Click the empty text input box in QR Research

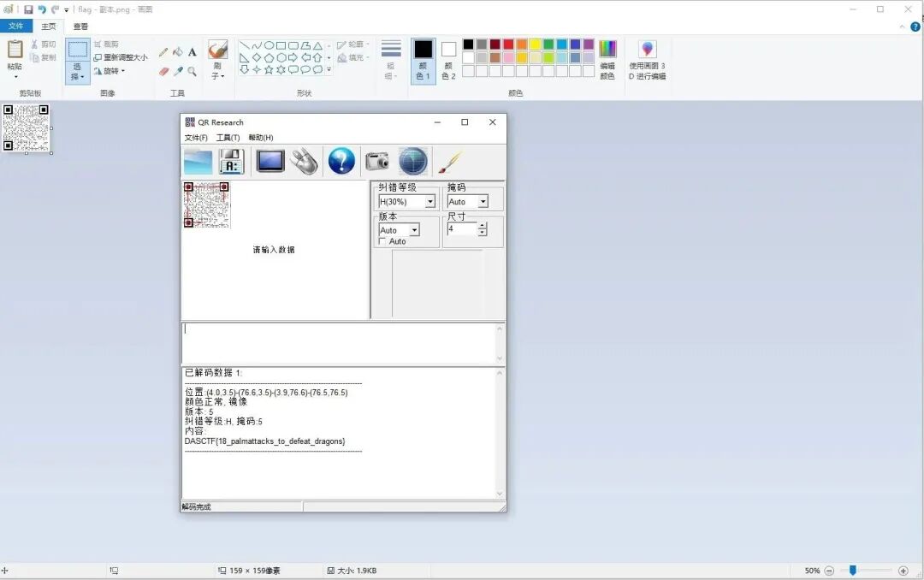click(x=339, y=344)
